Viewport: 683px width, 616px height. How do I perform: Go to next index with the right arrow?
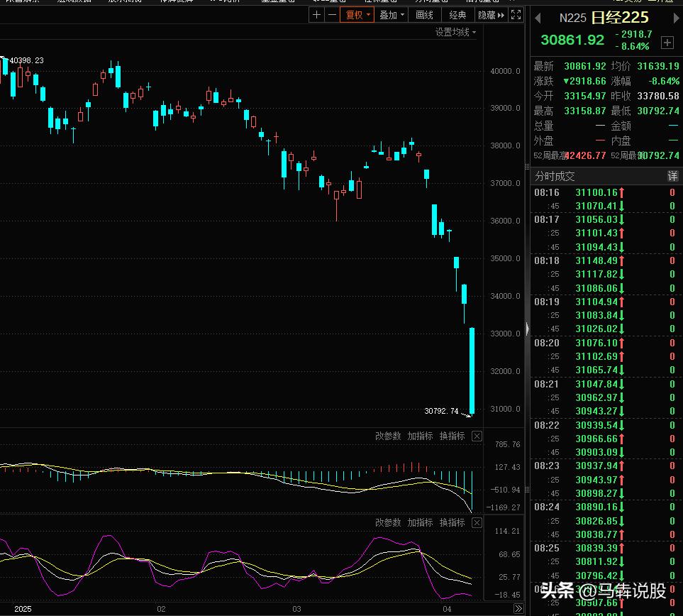[x=676, y=18]
